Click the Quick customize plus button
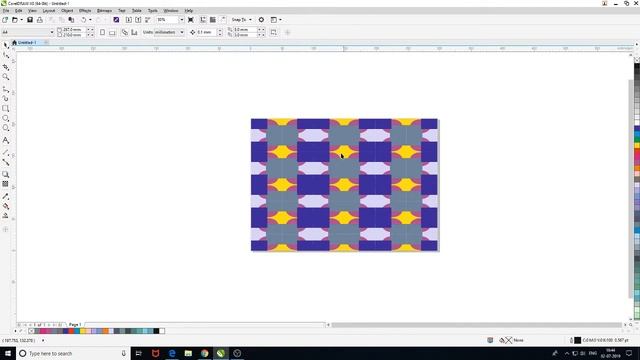Viewport: 640px width, 360px height. (x=287, y=32)
